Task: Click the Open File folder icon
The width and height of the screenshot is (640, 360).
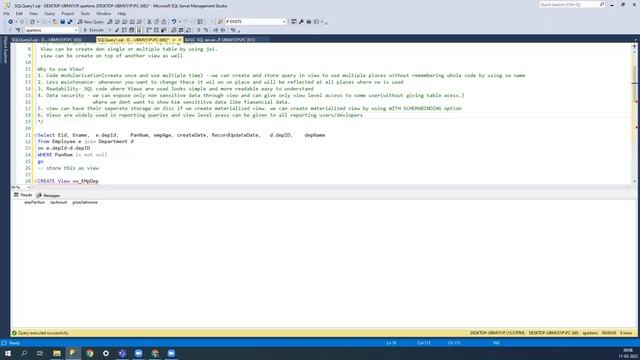Action: coord(55,22)
